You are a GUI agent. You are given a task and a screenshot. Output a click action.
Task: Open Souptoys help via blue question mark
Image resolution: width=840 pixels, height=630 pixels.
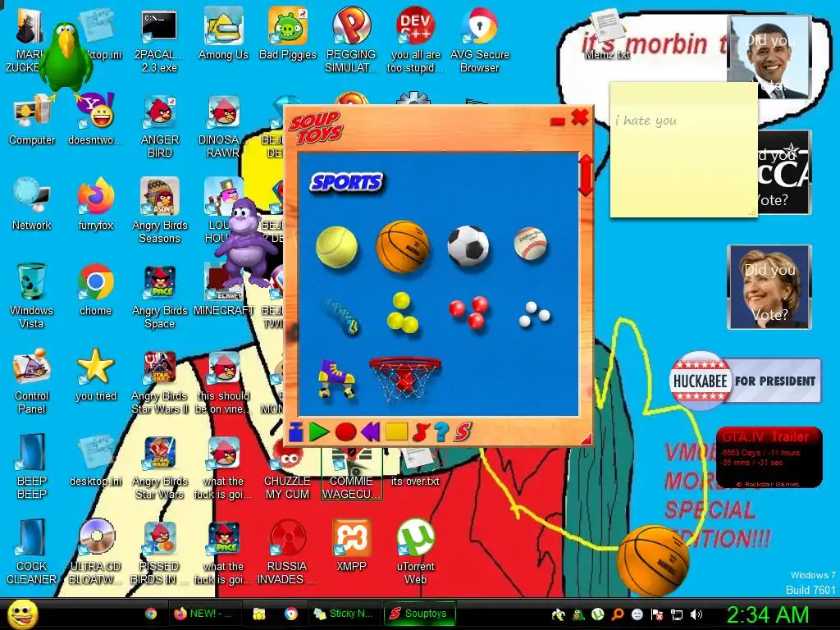point(441,431)
